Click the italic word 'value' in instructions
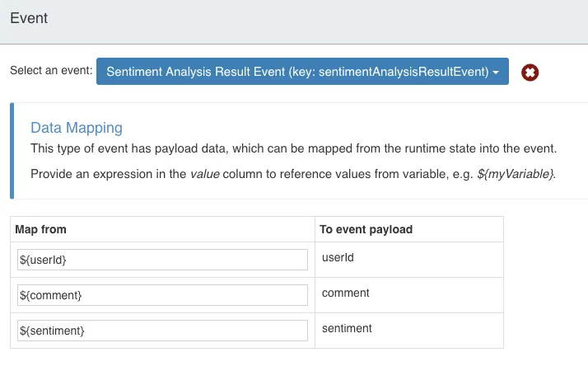 pyautogui.click(x=205, y=174)
